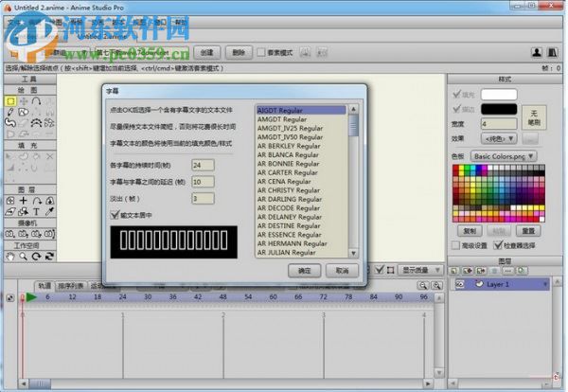The height and width of the screenshot is (392, 568).
Task: Select the Draw Shape tool
Action: tap(24, 112)
